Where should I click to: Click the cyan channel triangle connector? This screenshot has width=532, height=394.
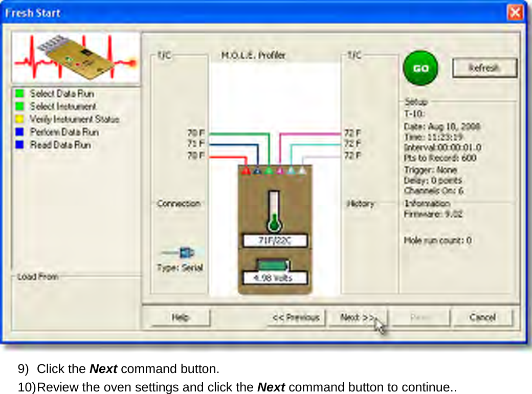291,170
